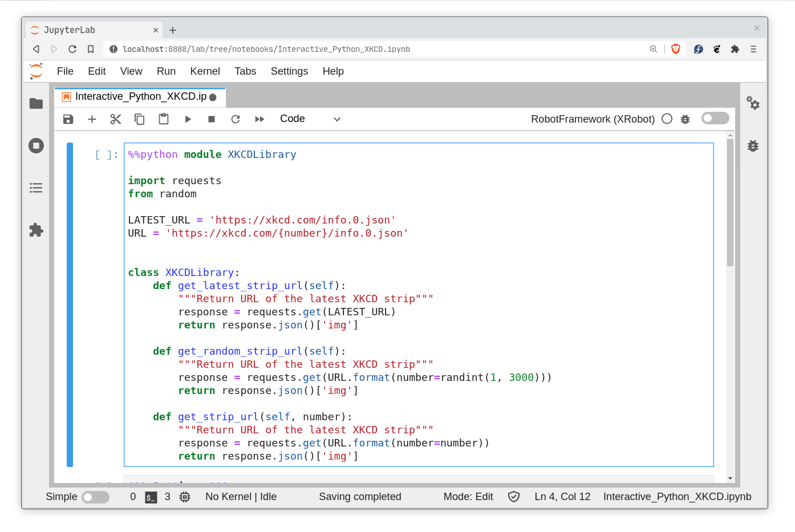Screen dimensions: 795x532
Task: Go forward with browser forward arrow
Action: [x=54, y=49]
